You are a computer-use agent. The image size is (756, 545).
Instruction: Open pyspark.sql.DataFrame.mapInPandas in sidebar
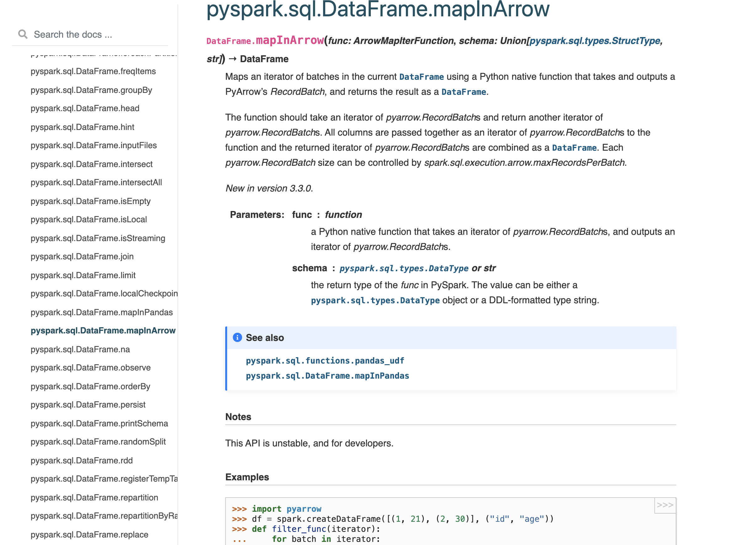pyautogui.click(x=102, y=312)
